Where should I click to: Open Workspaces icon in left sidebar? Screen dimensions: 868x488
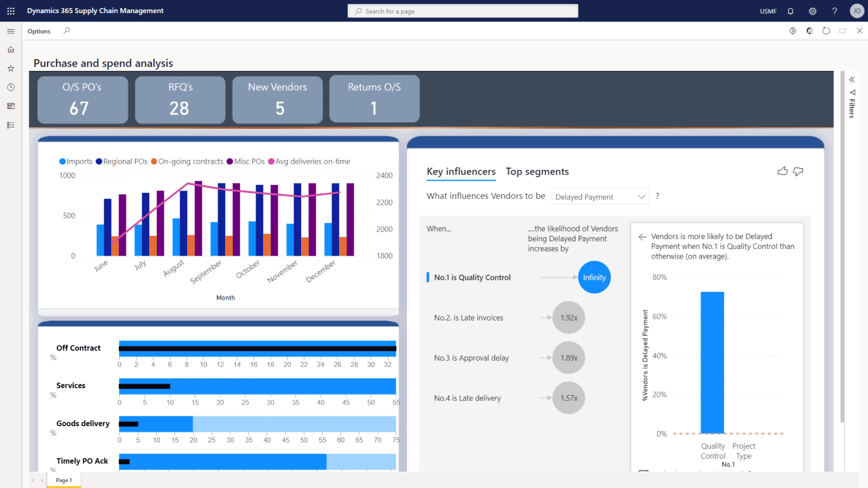(x=11, y=106)
